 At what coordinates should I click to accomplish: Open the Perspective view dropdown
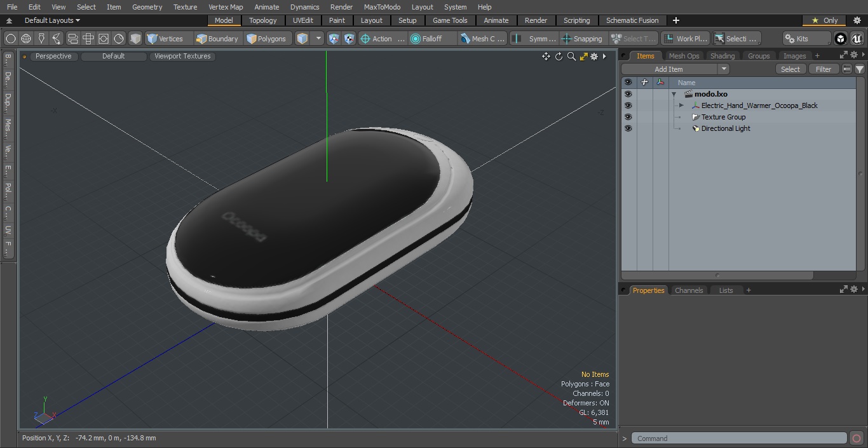click(x=53, y=56)
